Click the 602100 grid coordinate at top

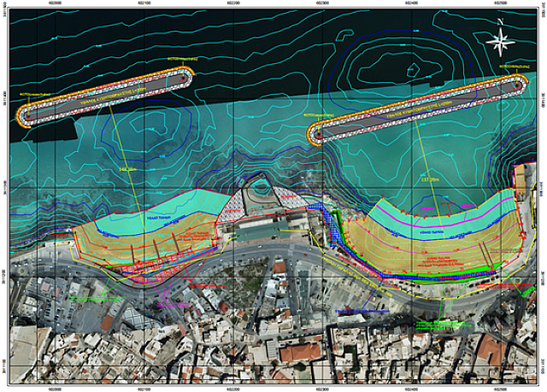click(144, 4)
